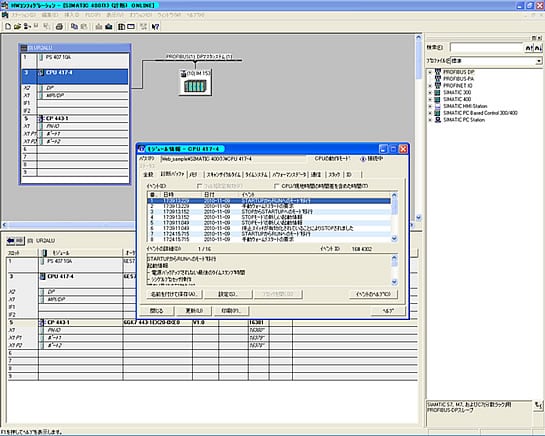Expand the PROFIBUS DP tree node
Screen dimensions: 545x436
tap(430, 72)
